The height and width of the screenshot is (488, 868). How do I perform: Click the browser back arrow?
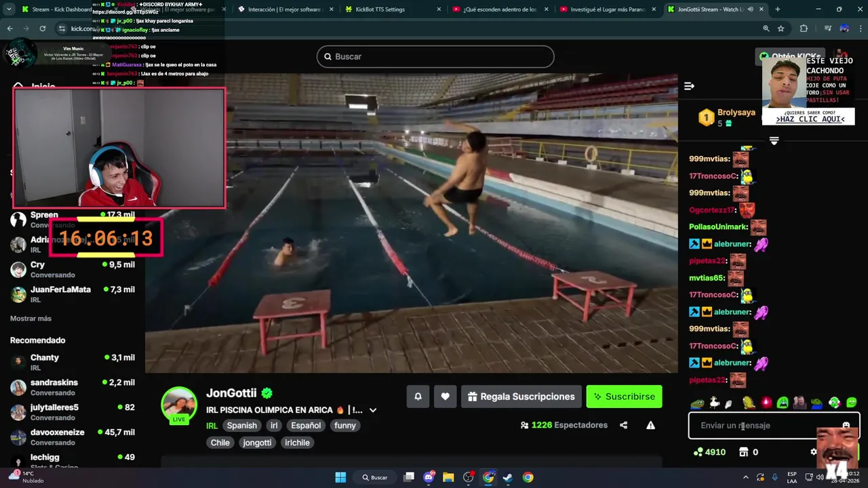coord(9,28)
